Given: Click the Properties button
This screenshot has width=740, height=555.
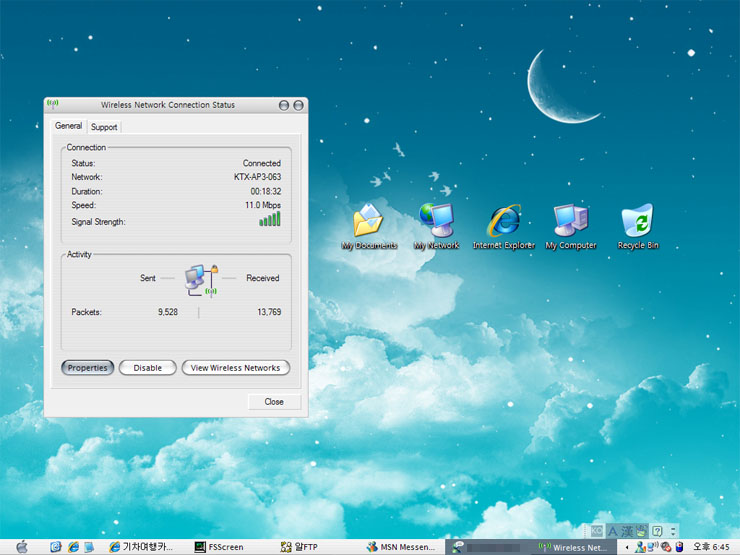Looking at the screenshot, I should 87,368.
